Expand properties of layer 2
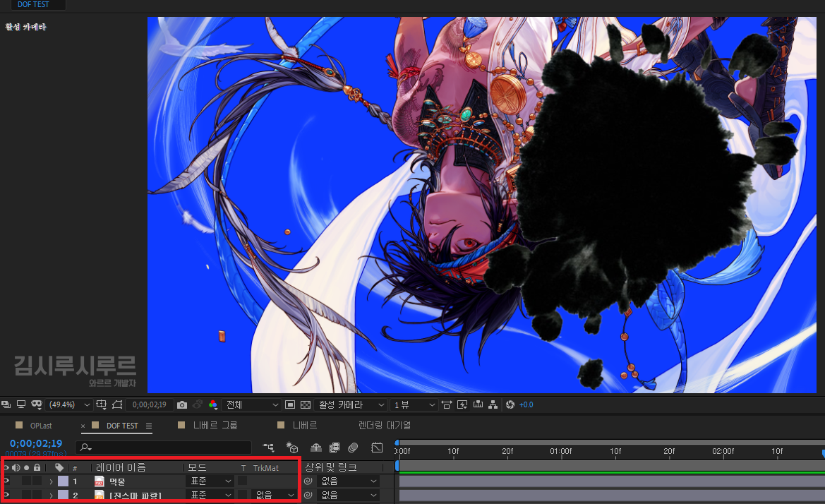Image resolution: width=825 pixels, height=504 pixels. [x=51, y=496]
